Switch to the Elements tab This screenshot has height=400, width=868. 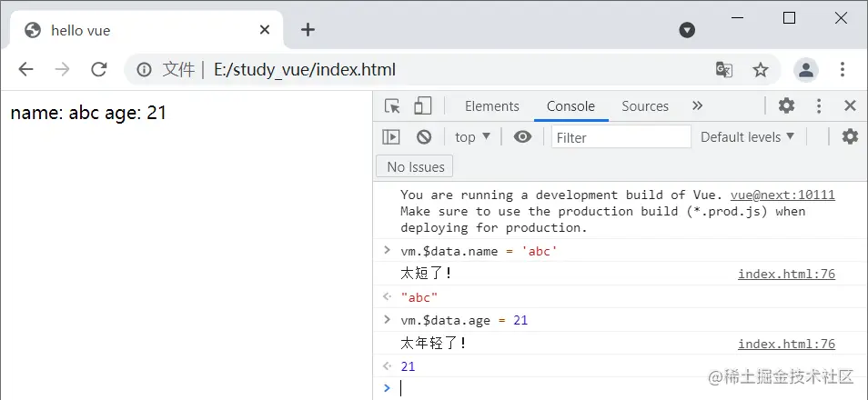pyautogui.click(x=492, y=106)
